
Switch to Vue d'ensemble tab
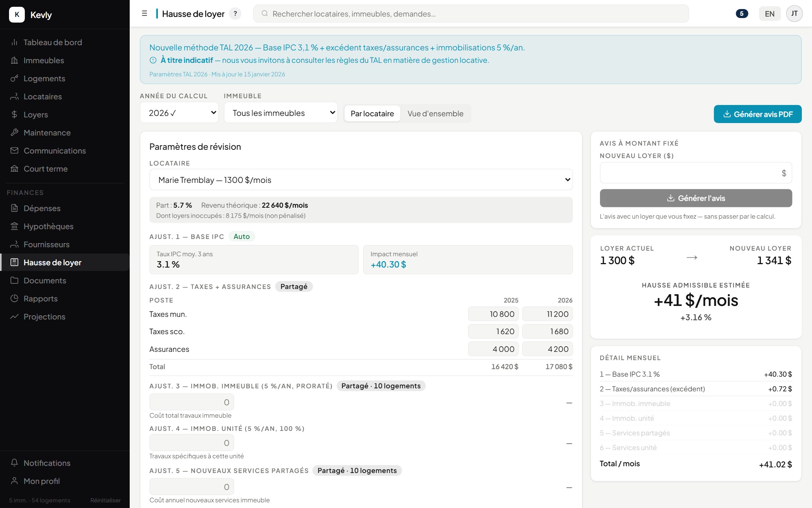click(x=435, y=114)
